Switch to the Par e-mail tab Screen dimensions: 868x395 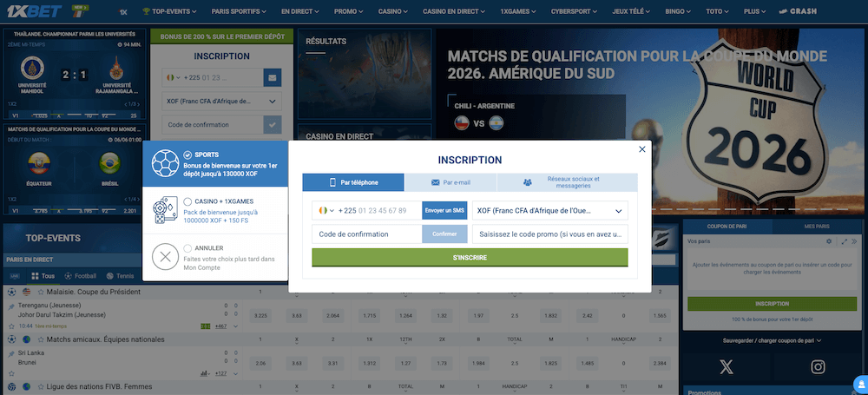tap(450, 182)
